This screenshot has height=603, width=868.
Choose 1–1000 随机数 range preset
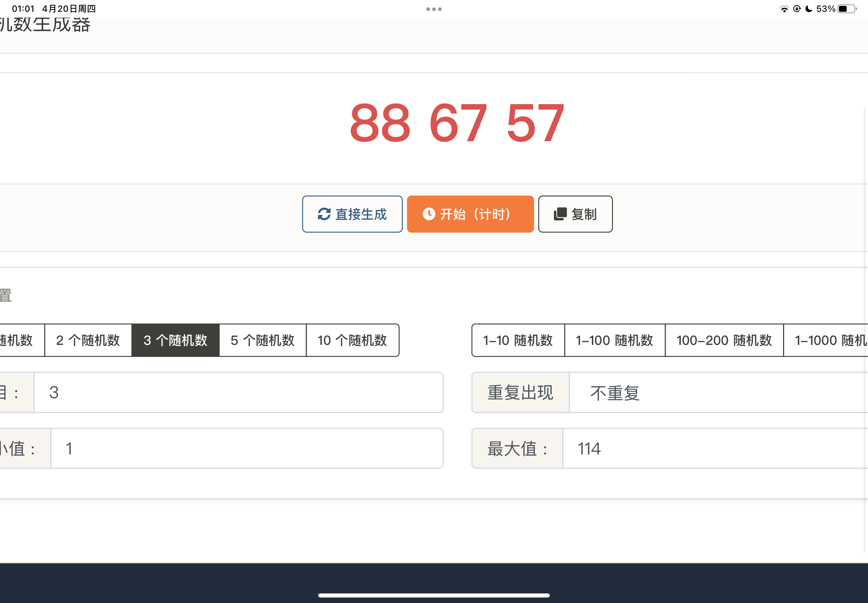click(826, 340)
